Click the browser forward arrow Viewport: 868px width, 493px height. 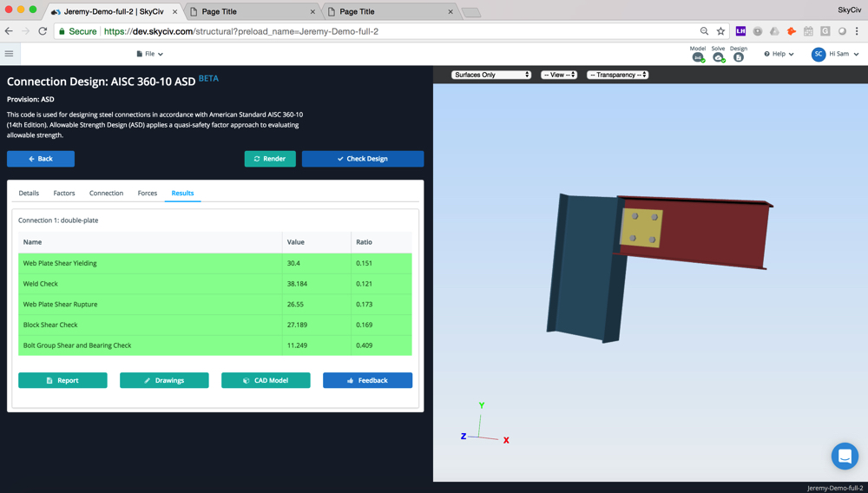coord(25,31)
